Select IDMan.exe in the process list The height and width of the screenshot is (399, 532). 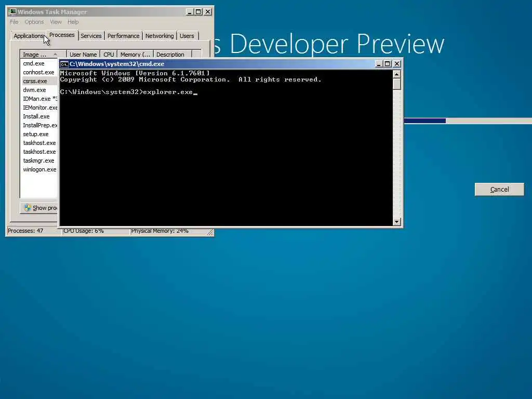tap(38, 99)
